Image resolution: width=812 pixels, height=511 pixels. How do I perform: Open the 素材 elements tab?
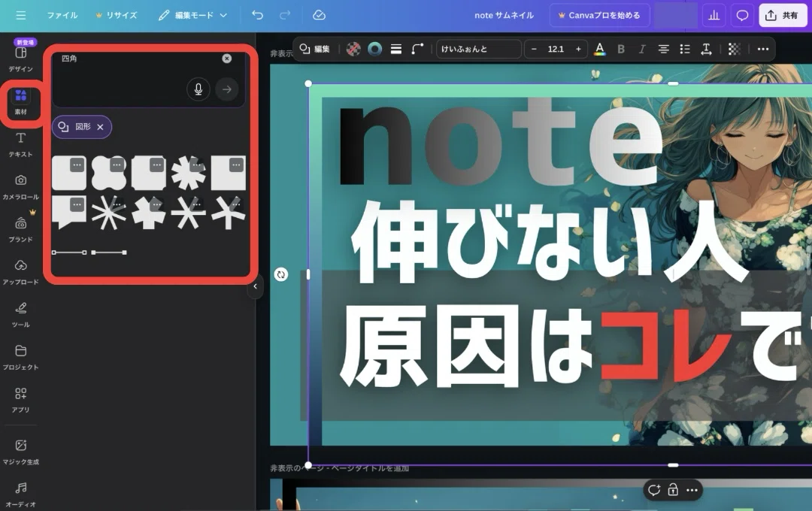coord(21,101)
